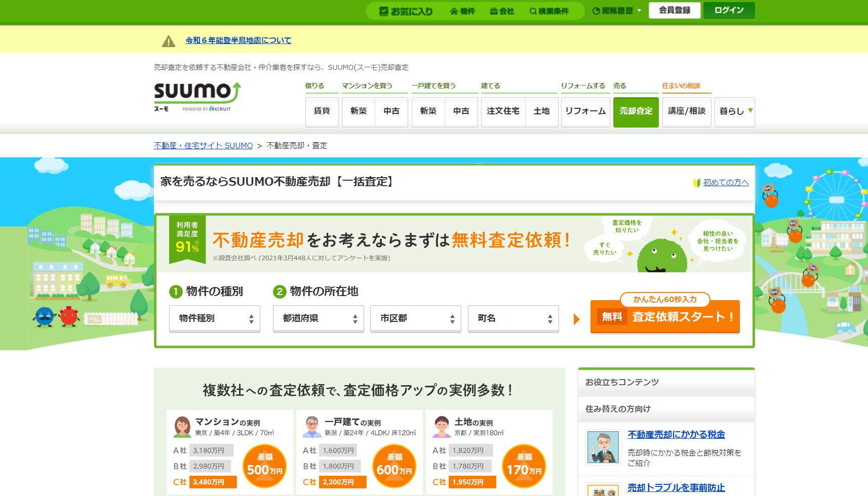Screen dimensions: 868x496
Task: Open the 令和6年能登半島地震について link
Action: click(x=238, y=40)
